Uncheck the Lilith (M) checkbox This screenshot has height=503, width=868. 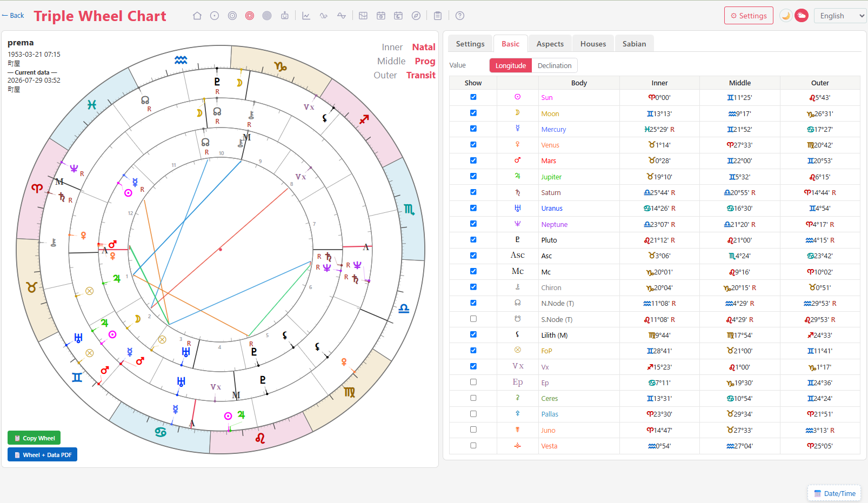pos(473,334)
